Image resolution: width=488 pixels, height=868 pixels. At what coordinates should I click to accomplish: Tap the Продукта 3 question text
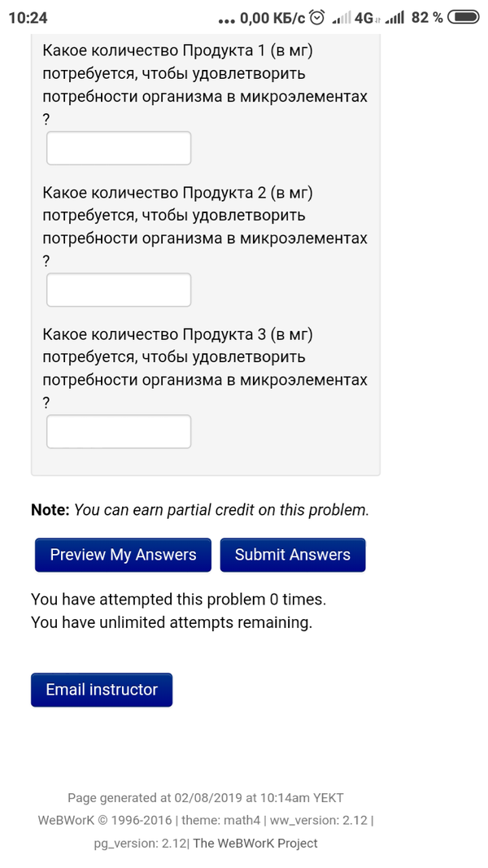pos(204,369)
